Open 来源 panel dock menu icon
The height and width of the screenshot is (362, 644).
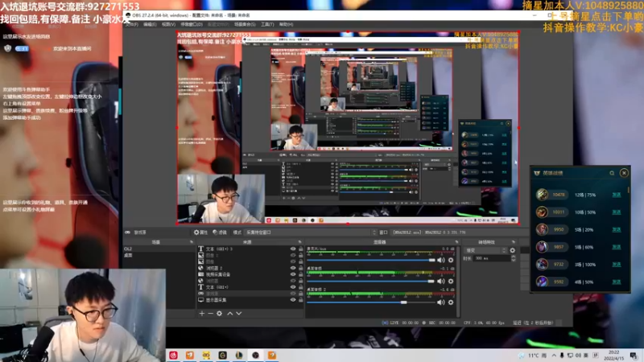(299, 242)
